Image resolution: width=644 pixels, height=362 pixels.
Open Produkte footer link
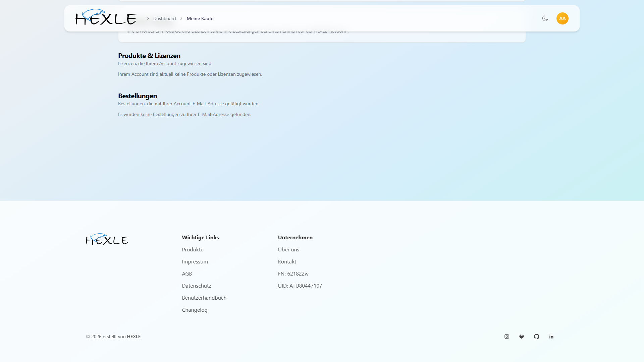[x=193, y=249]
